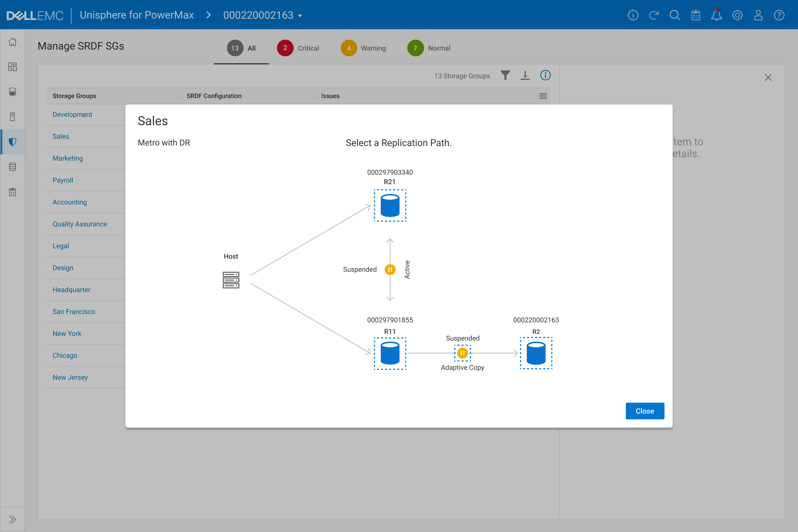Open the table column menu icon

point(542,96)
